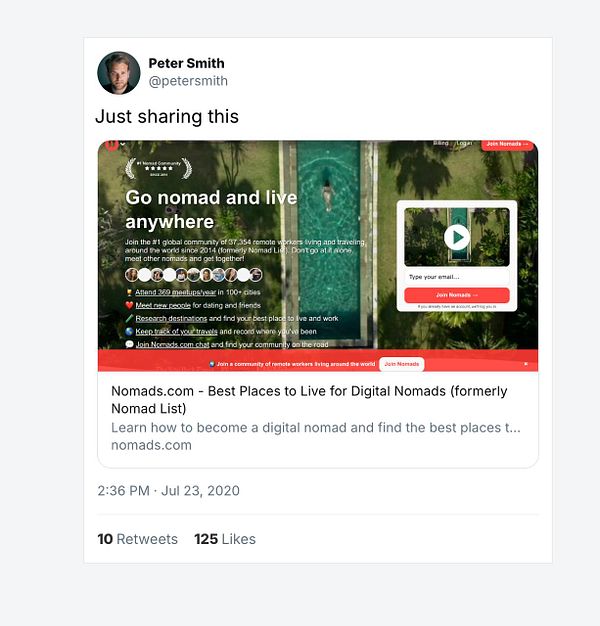This screenshot has width=600, height=626.
Task: Click the Join Nomads button at the preview's top right
Action: point(507,144)
